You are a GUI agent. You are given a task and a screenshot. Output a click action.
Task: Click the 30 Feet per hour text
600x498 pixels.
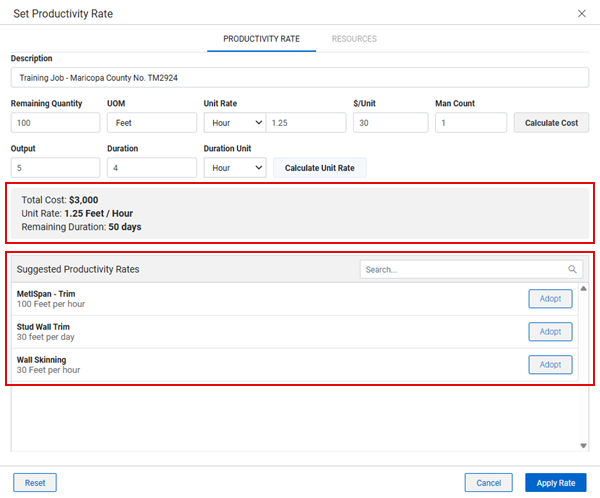[49, 370]
